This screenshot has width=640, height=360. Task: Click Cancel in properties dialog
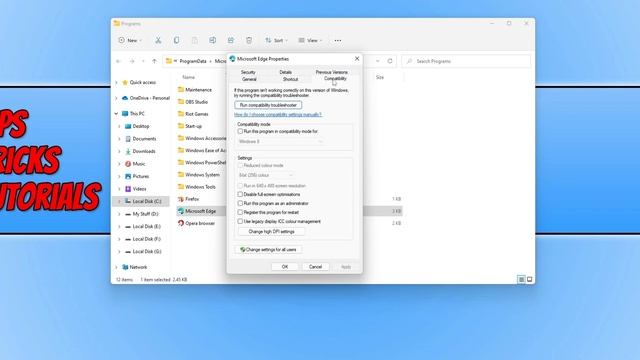(316, 267)
